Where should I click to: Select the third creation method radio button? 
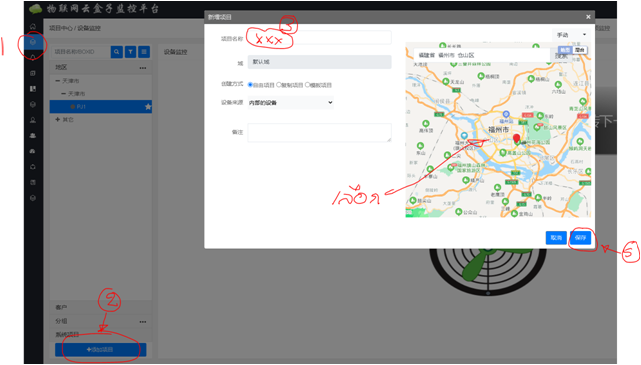[307, 85]
